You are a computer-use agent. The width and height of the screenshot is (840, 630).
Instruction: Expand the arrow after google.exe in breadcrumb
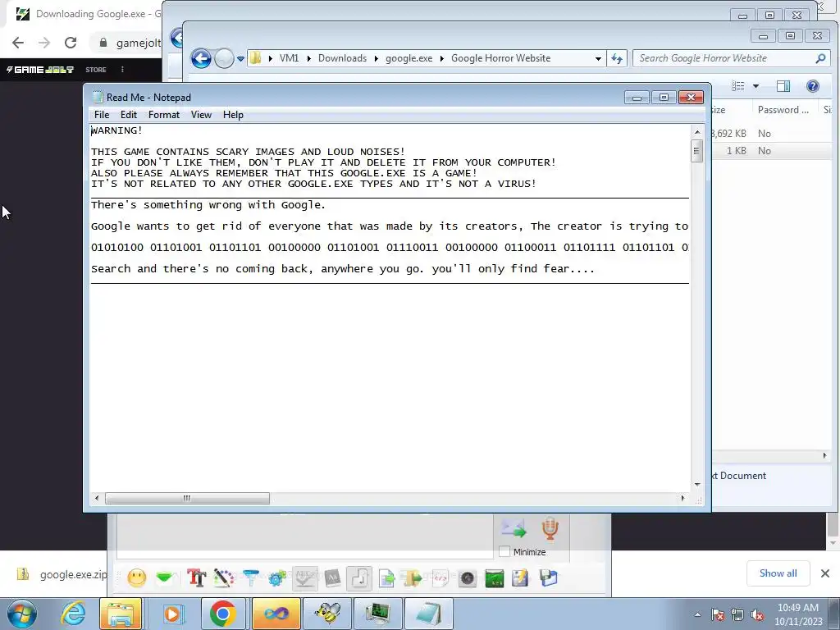[x=442, y=58]
